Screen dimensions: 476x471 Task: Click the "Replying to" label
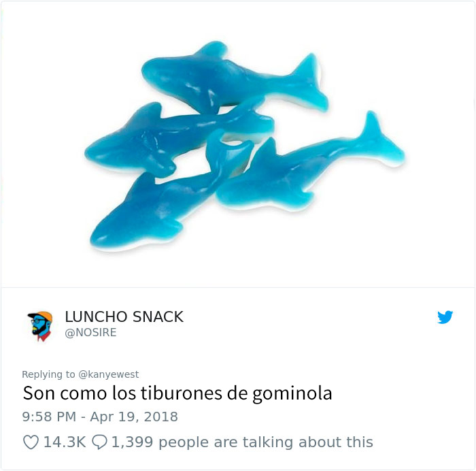48,374
